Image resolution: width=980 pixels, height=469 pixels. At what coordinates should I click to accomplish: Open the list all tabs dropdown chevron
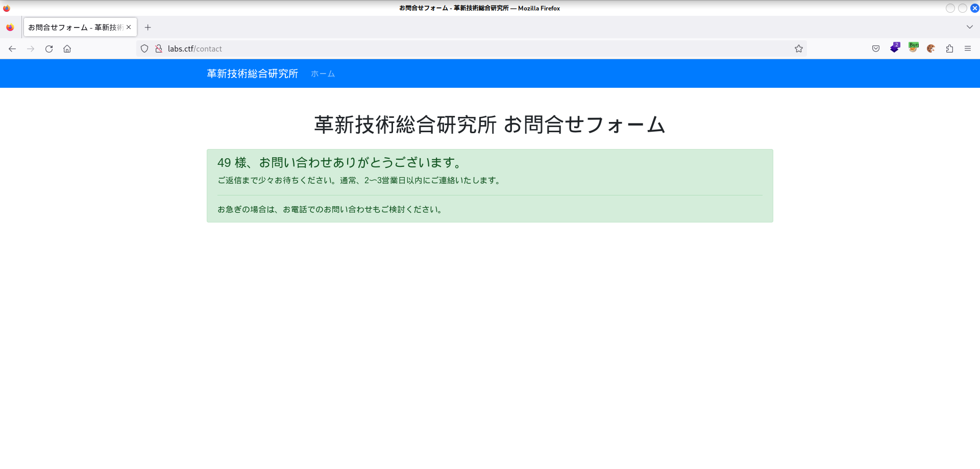click(x=969, y=27)
